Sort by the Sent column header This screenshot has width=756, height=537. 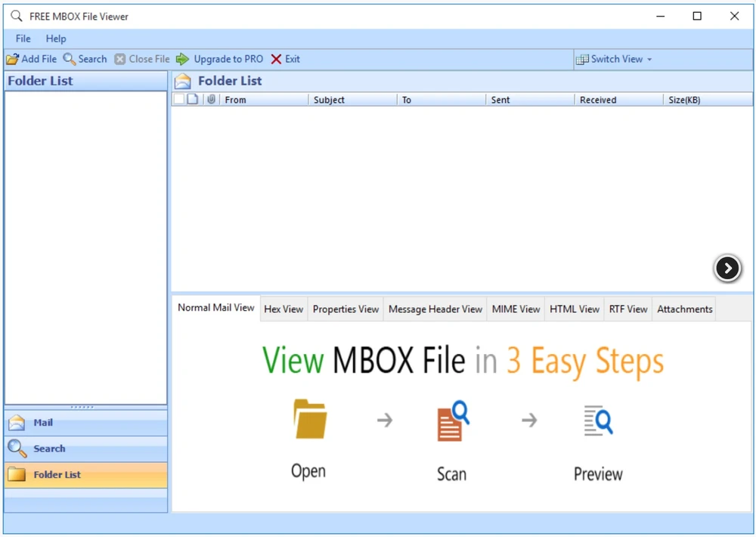(x=531, y=100)
